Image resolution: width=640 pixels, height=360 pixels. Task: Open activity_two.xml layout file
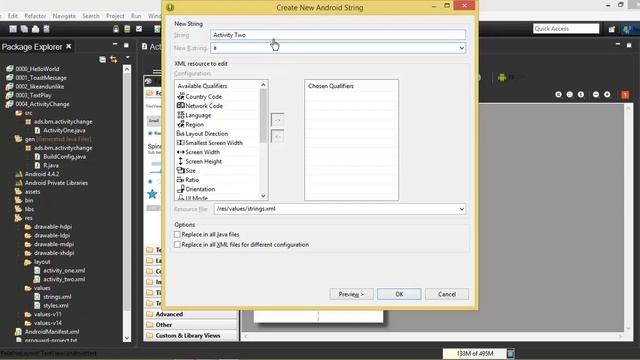coord(60,280)
